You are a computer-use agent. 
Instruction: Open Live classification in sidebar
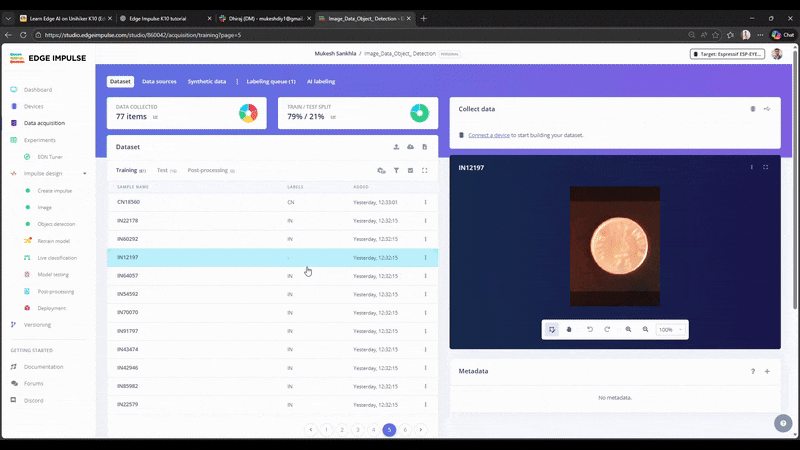[57, 258]
